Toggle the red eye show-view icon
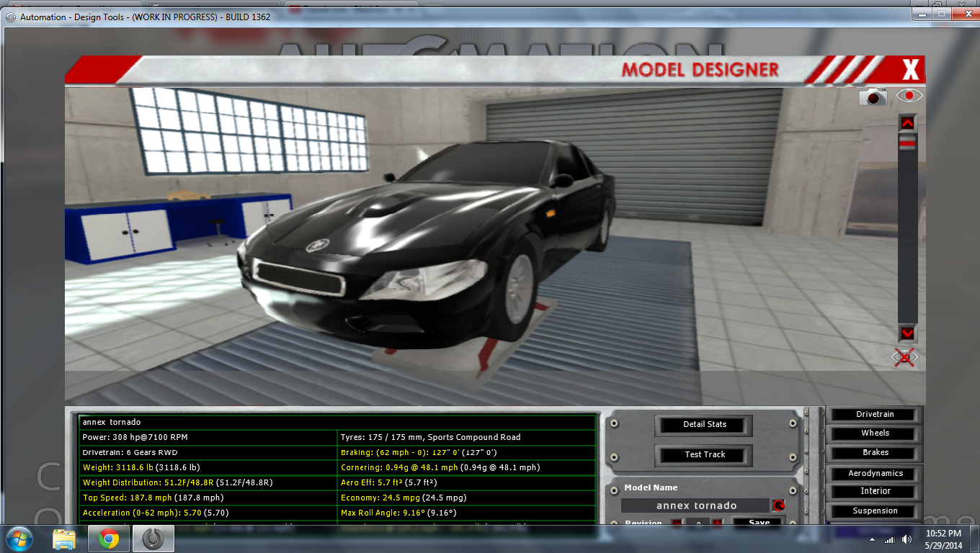The width and height of the screenshot is (980, 553). (909, 96)
